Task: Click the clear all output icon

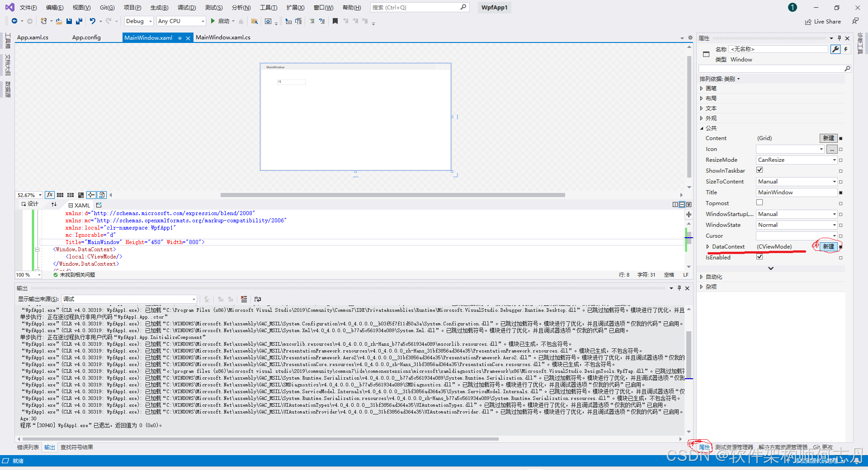Action: click(244, 299)
